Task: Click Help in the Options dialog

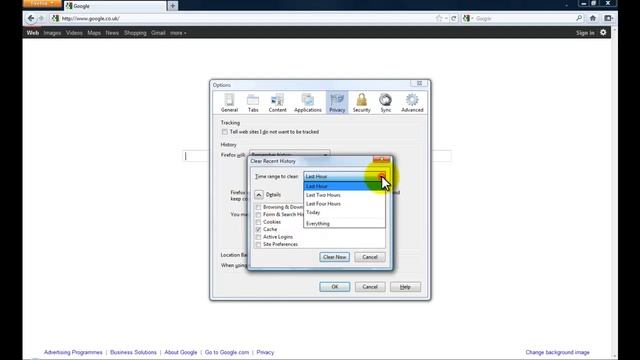Action: [405, 287]
